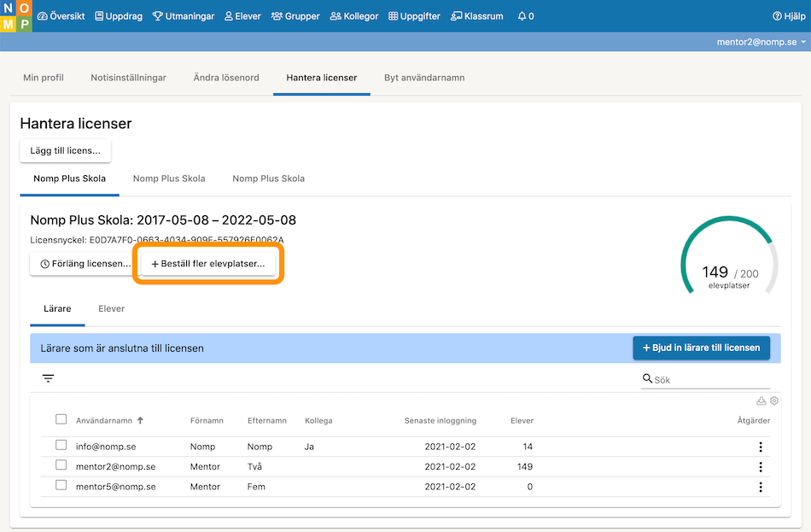The height and width of the screenshot is (532, 811).
Task: Sort by the Elever column header
Action: [x=522, y=421]
